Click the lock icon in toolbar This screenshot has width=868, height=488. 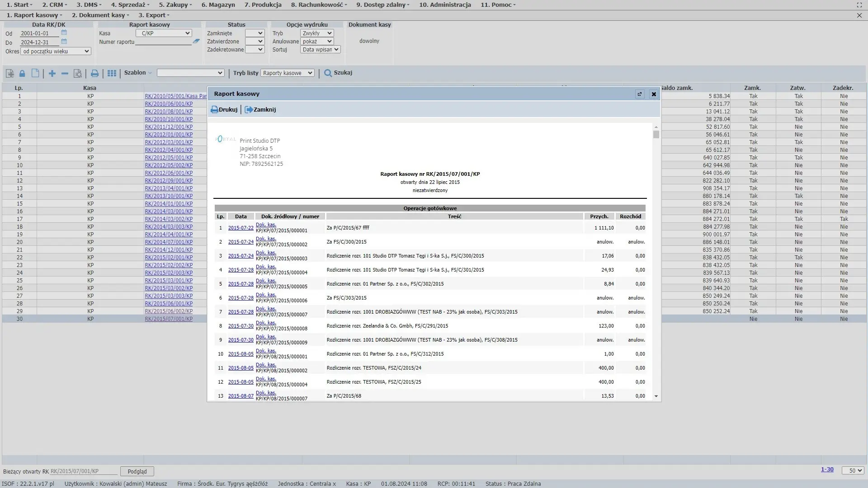[22, 73]
